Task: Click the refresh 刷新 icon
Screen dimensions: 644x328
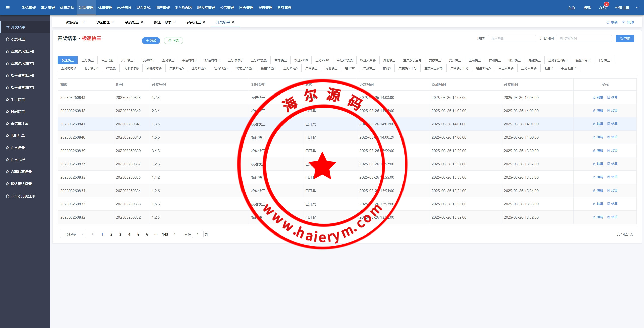Action: (608, 22)
